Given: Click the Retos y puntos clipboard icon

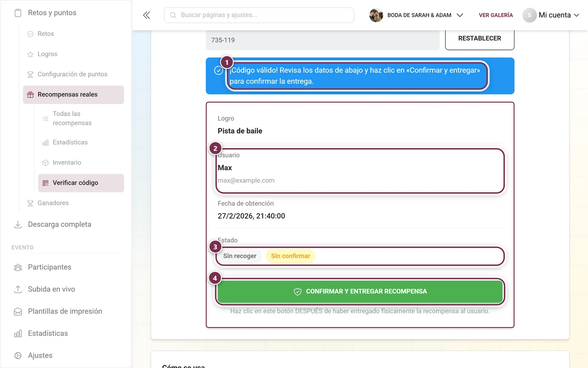Looking at the screenshot, I should tap(18, 13).
